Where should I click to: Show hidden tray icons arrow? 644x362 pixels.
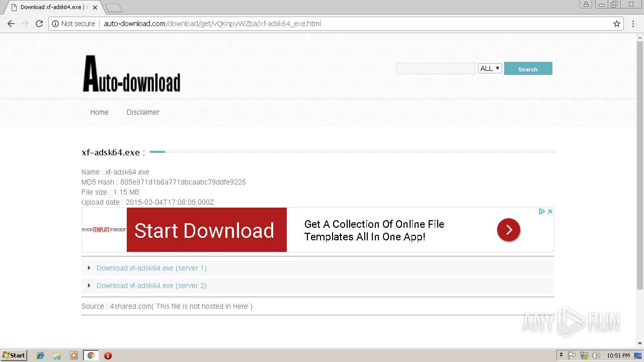[x=561, y=355]
